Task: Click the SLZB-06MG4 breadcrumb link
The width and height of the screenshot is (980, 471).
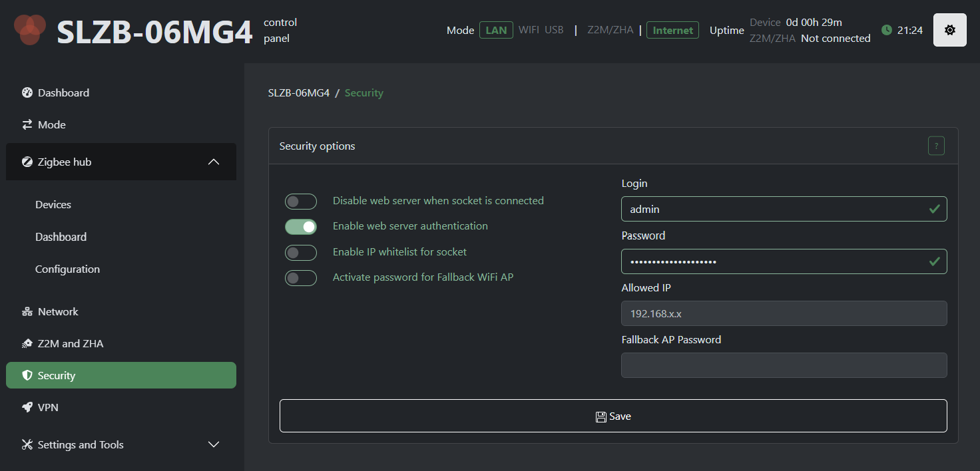Action: pyautogui.click(x=298, y=93)
